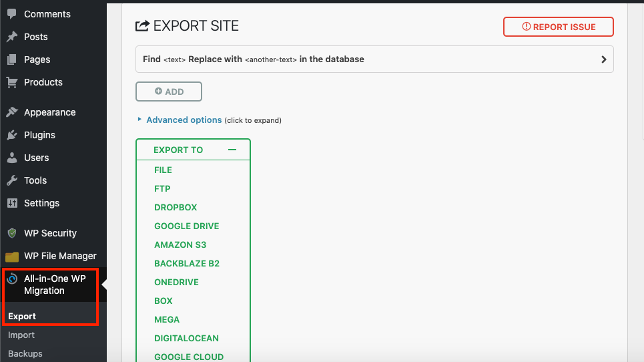Screen dimensions: 644x362
Task: Export to GOOGLE DRIVE
Action: click(x=186, y=226)
